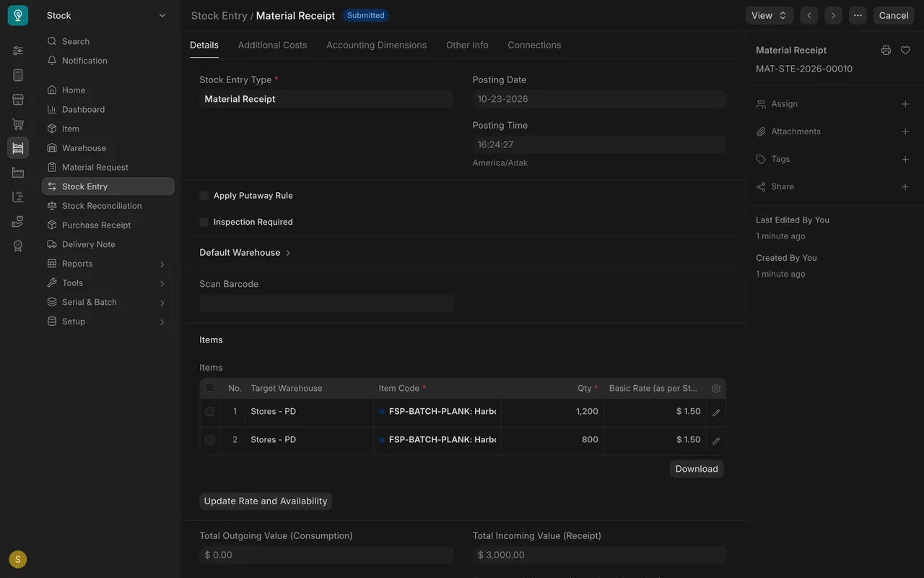Switch to the Accounting Dimensions tab

click(x=377, y=45)
